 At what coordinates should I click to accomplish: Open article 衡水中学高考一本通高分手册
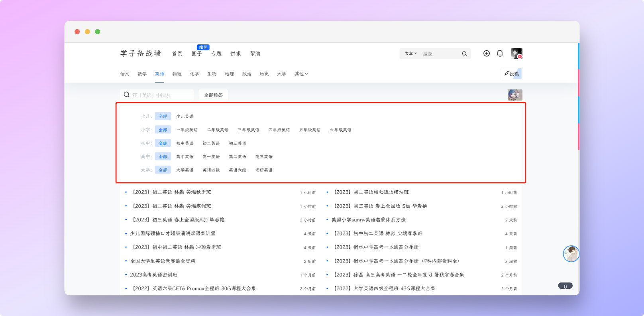[x=376, y=247]
